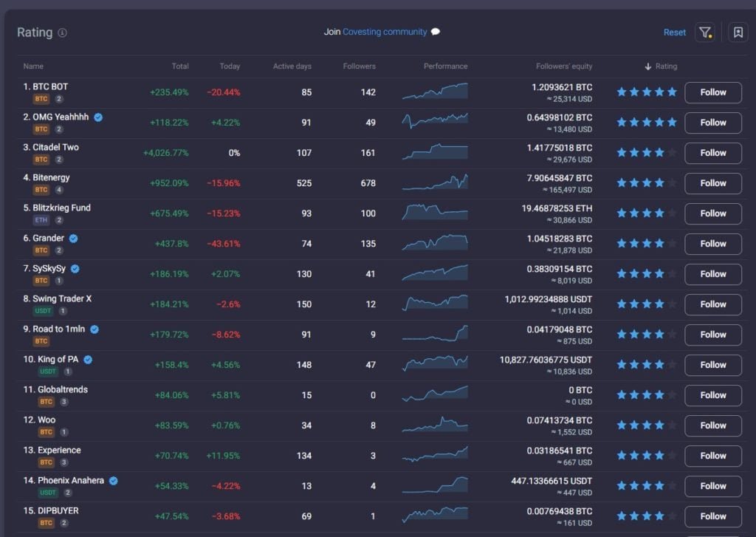
Task: Click OMG Yeahhhh verified badge
Action: coord(98,117)
